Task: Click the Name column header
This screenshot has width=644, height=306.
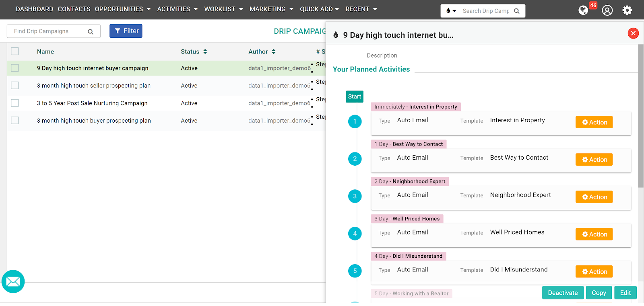Action: (x=45, y=51)
